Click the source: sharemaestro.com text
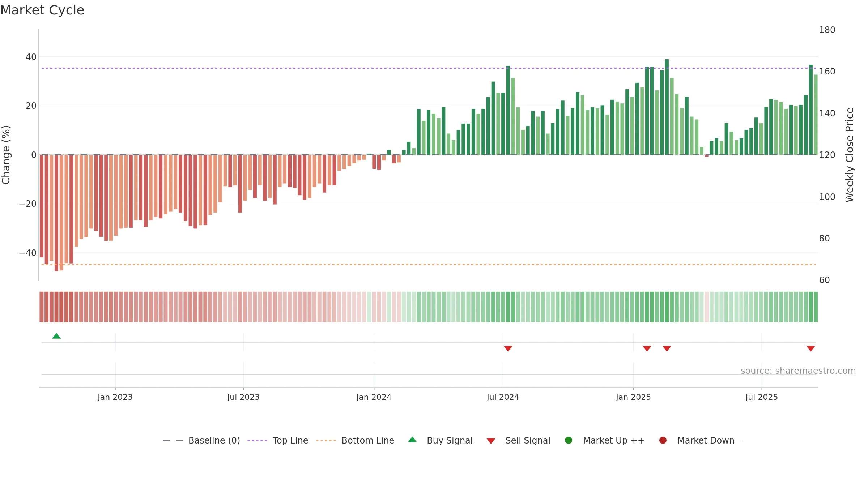Image resolution: width=868 pixels, height=488 pixels. [x=798, y=371]
